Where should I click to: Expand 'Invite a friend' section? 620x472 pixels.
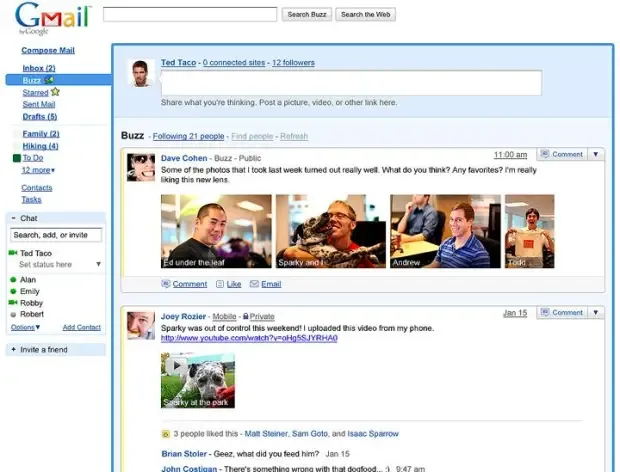[x=13, y=349]
